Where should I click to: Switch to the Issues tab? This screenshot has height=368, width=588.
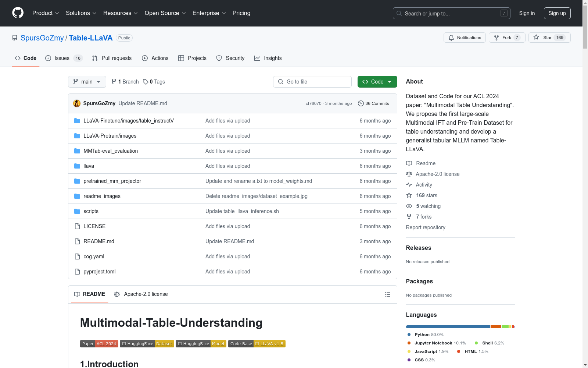point(62,58)
